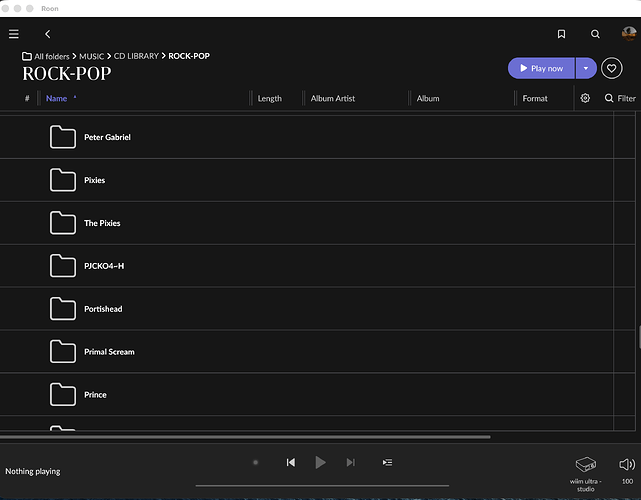Select the Primal Scream folder name
Screen dimensions: 641x500
coord(109,352)
